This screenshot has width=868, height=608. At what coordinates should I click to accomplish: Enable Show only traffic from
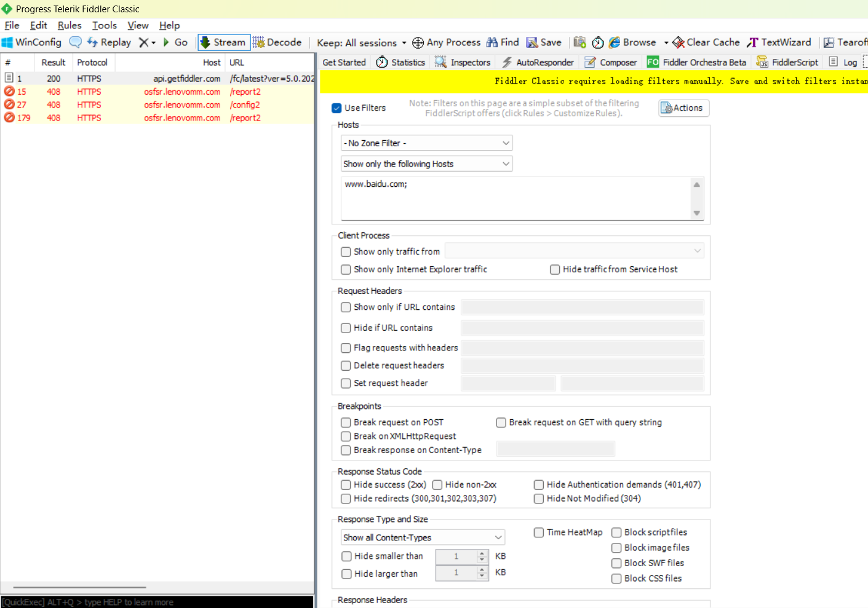coord(346,251)
